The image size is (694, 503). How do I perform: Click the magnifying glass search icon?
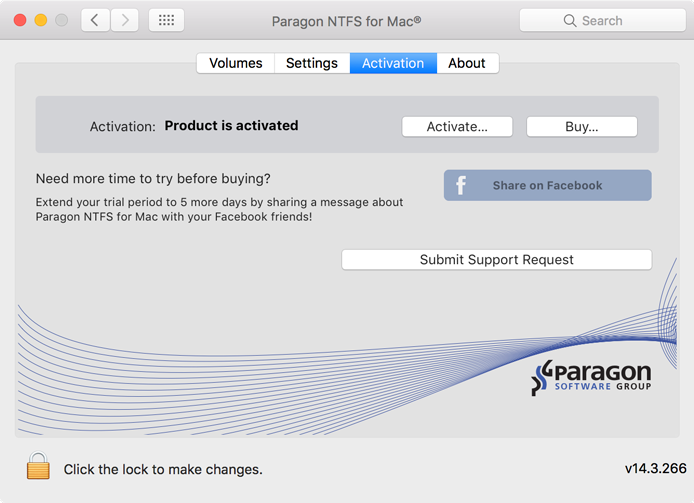coord(570,20)
